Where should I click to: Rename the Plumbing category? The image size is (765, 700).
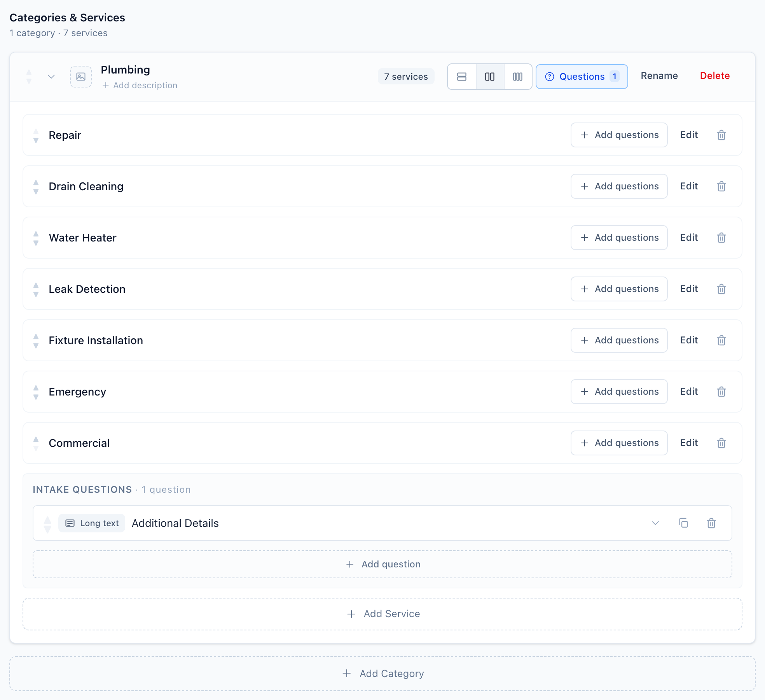[659, 76]
